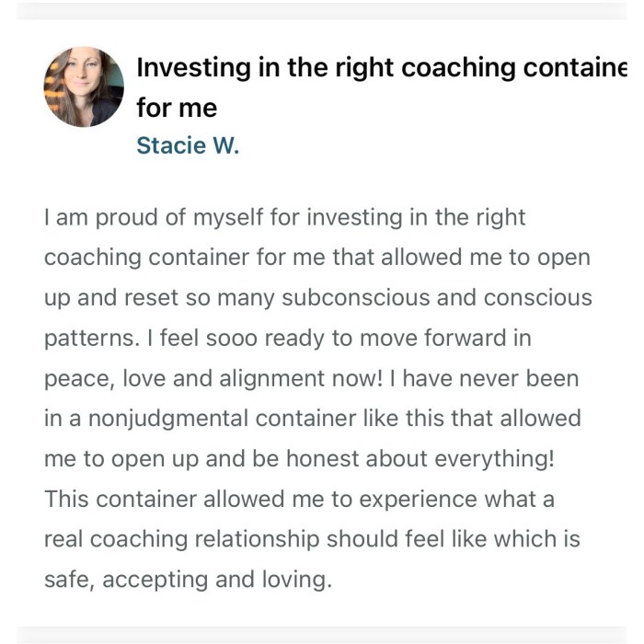Click 'peace, love and alignment now!'

(x=218, y=378)
